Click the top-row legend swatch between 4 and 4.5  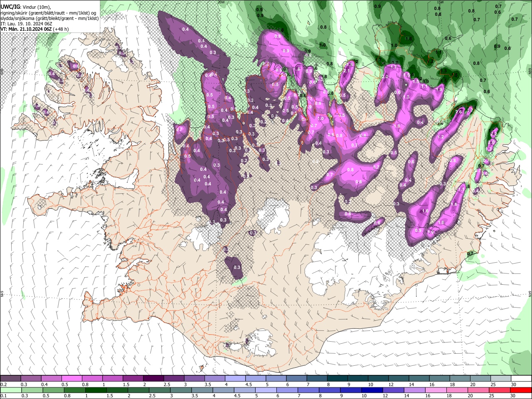point(234,379)
